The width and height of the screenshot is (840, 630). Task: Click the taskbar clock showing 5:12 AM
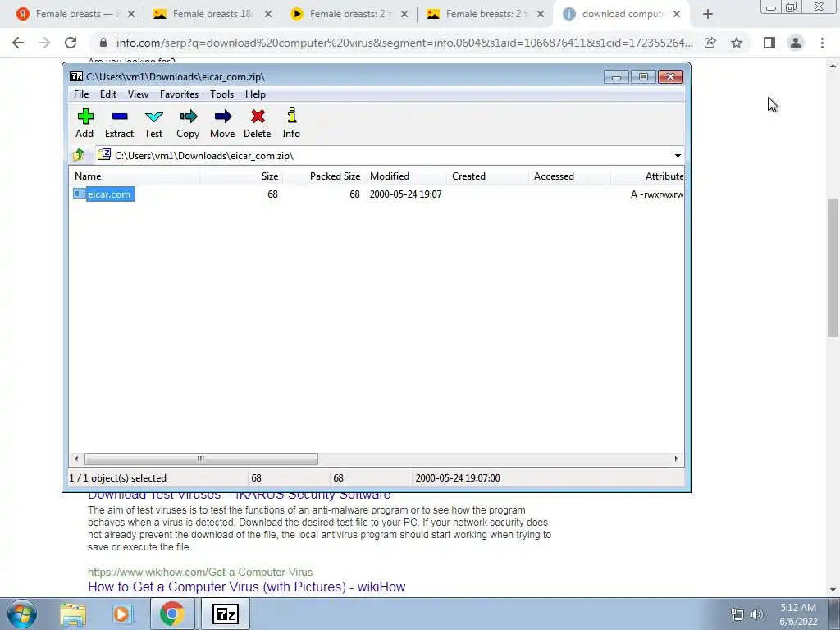[798, 614]
